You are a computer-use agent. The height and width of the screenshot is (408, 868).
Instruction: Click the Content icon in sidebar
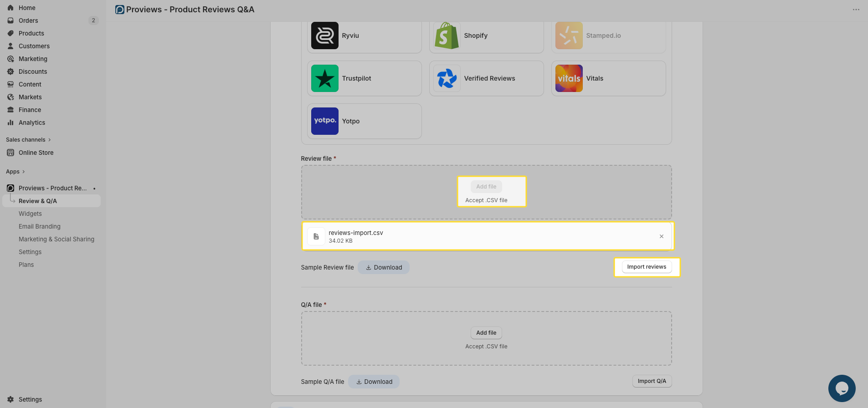pyautogui.click(x=10, y=84)
